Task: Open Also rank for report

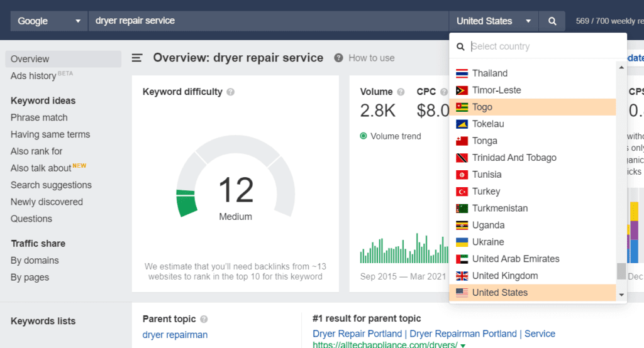Action: tap(36, 151)
